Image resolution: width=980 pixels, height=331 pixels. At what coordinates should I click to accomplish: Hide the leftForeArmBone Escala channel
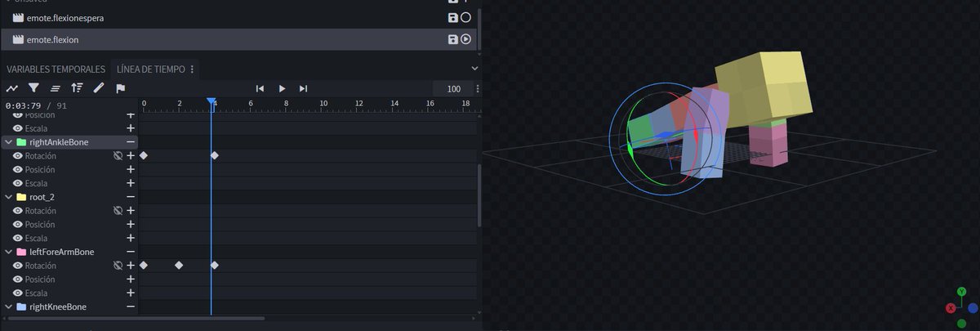pyautogui.click(x=17, y=293)
